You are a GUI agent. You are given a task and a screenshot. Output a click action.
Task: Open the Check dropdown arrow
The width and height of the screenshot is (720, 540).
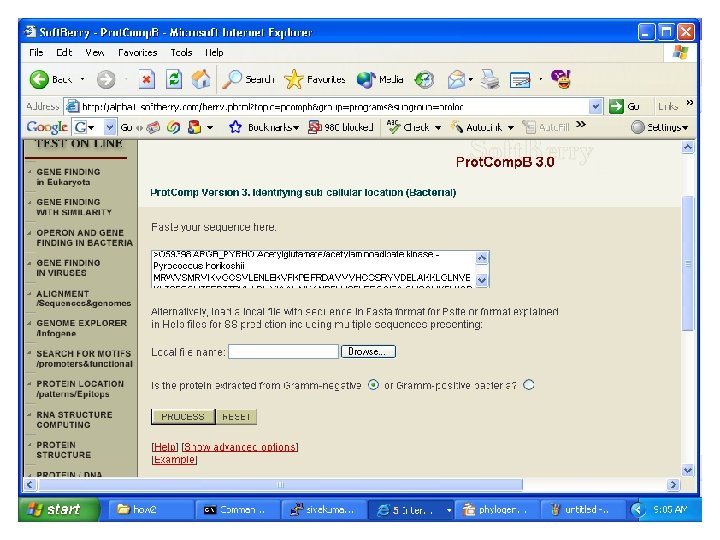pos(438,128)
